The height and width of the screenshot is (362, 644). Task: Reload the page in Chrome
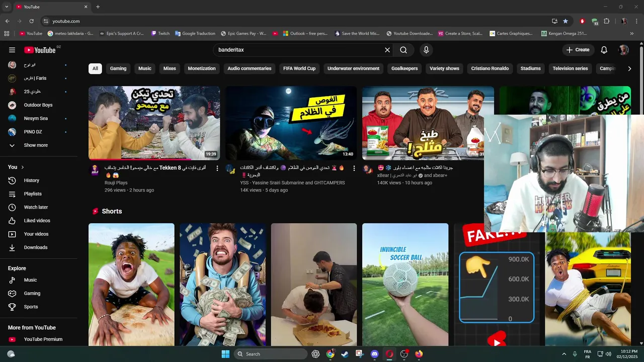[x=31, y=21]
